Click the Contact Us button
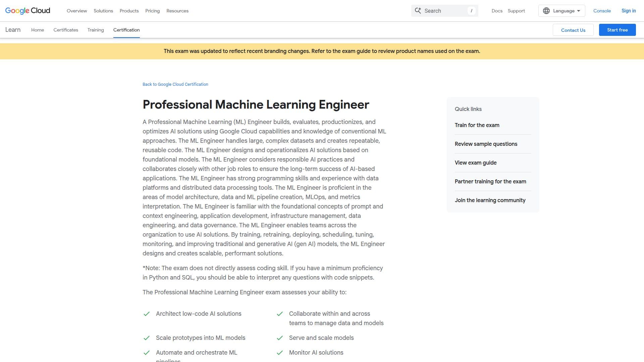 pos(573,30)
